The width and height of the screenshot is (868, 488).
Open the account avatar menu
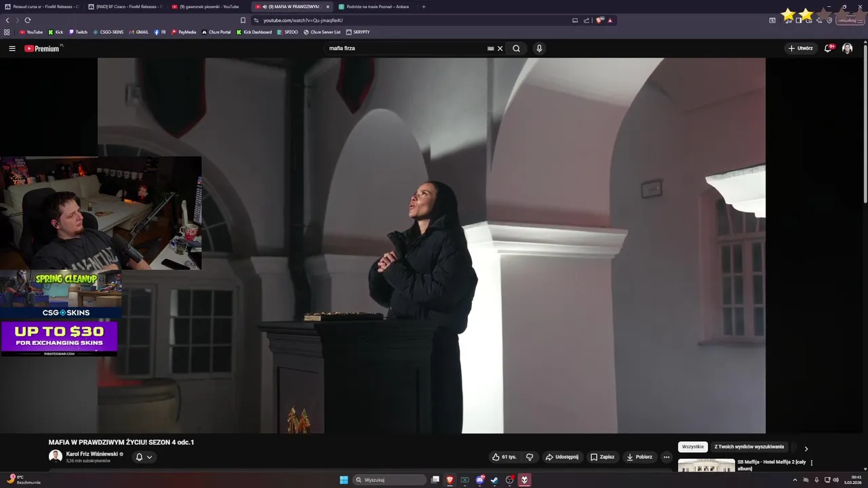click(847, 48)
